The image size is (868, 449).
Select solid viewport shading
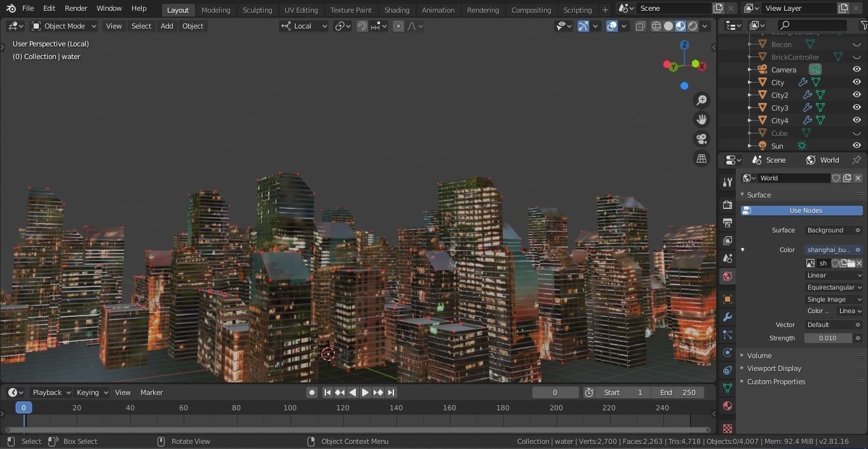coord(668,26)
